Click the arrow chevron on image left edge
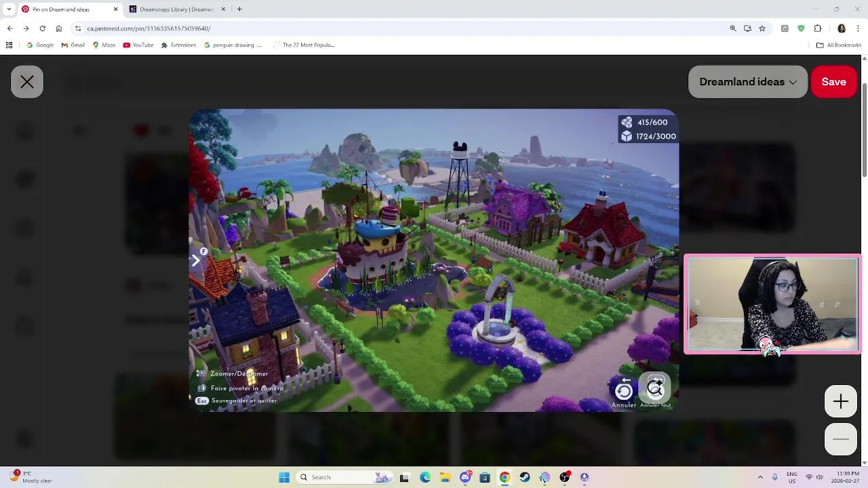The image size is (868, 488). pyautogui.click(x=196, y=261)
